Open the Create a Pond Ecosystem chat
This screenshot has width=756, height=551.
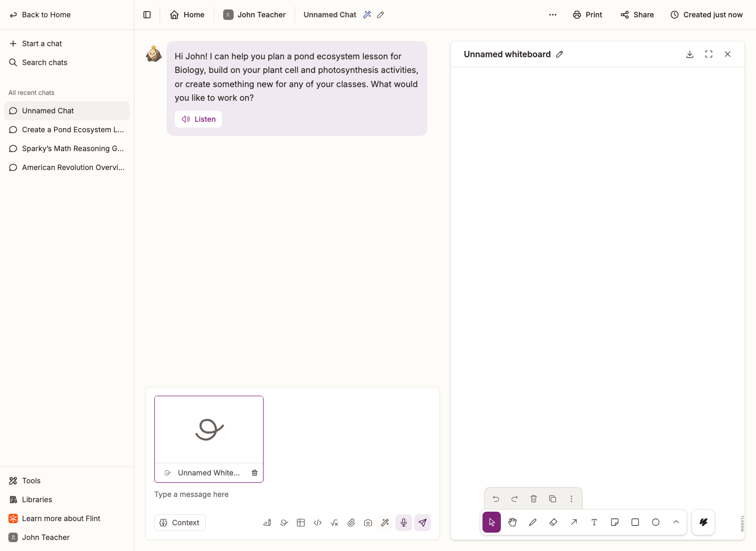[x=67, y=130]
